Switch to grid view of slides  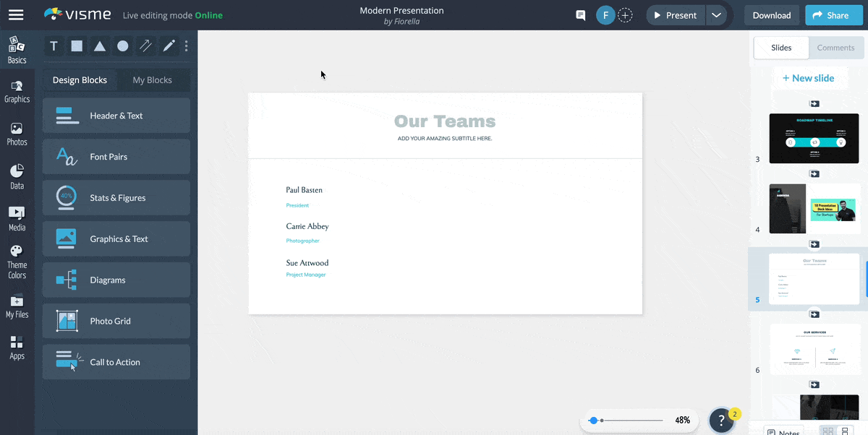click(828, 431)
